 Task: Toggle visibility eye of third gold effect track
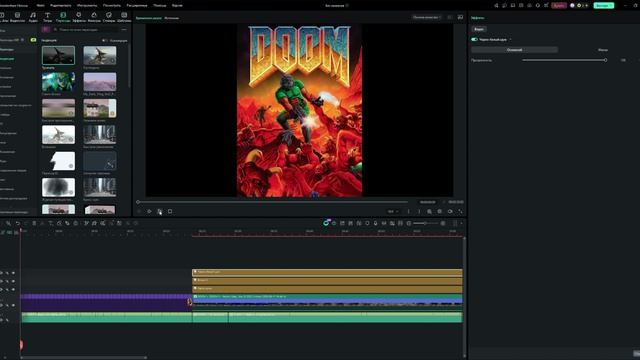tap(13, 289)
